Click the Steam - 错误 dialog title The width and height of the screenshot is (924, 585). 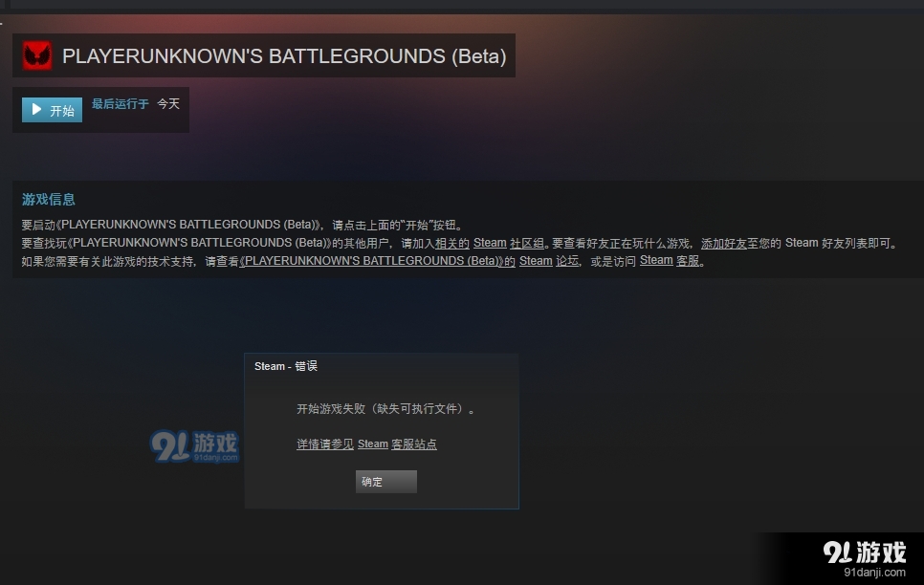[x=286, y=366]
